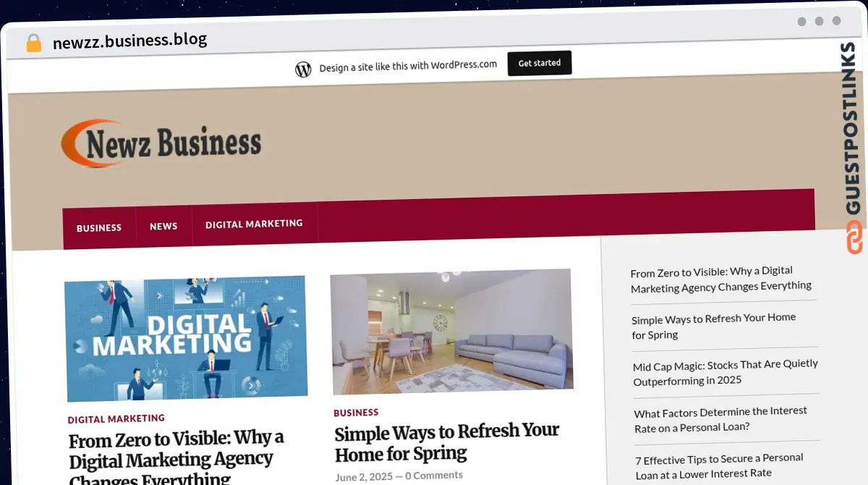Select the Digital Marketing category label
This screenshot has width=868, height=485.
pos(116,418)
